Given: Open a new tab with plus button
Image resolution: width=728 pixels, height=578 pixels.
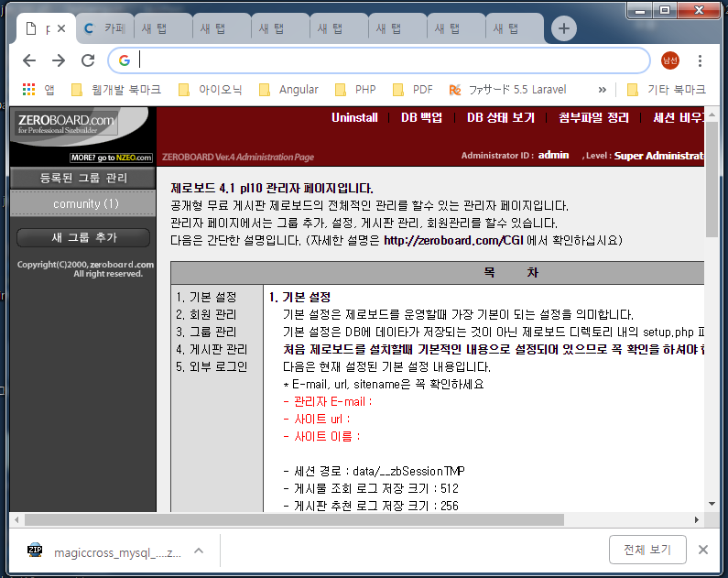Looking at the screenshot, I should pos(563,28).
